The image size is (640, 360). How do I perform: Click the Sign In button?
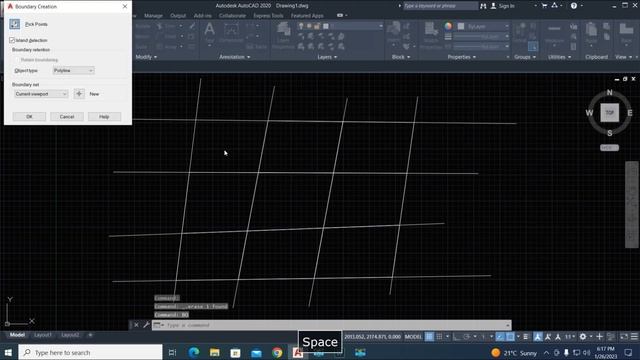502,6
